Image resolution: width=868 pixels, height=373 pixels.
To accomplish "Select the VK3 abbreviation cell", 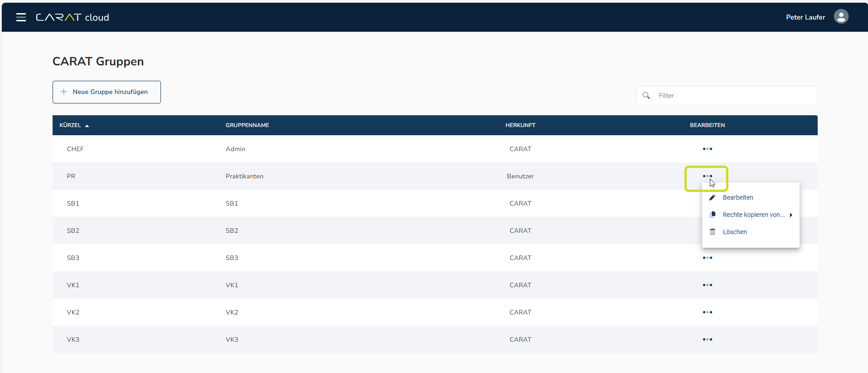I will 73,339.
